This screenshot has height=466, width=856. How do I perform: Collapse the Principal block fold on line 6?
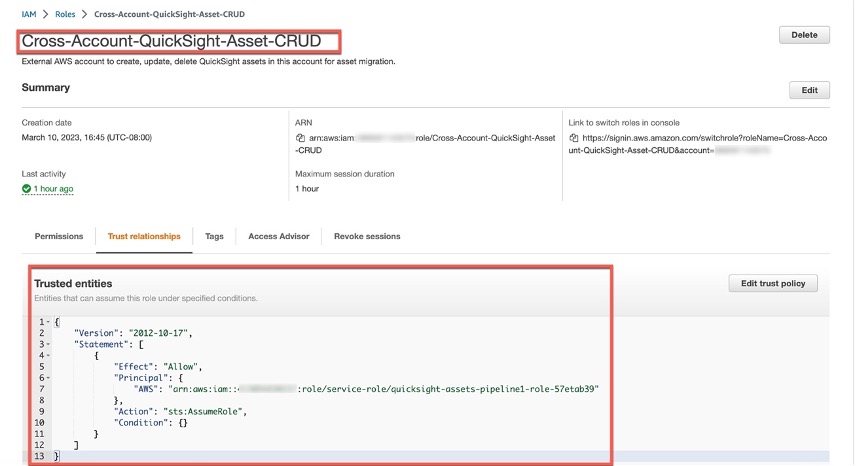[48, 378]
